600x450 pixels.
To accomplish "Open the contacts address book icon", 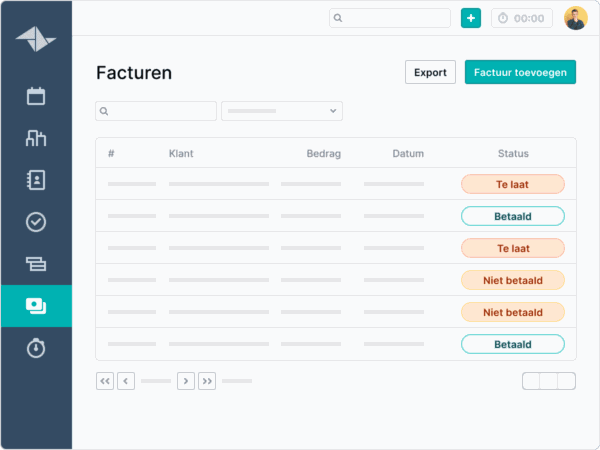I will click(36, 180).
